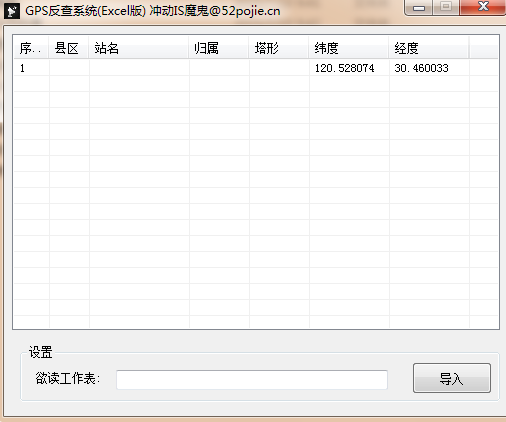Click the 县区 column header
The width and height of the screenshot is (506, 422).
[69, 48]
